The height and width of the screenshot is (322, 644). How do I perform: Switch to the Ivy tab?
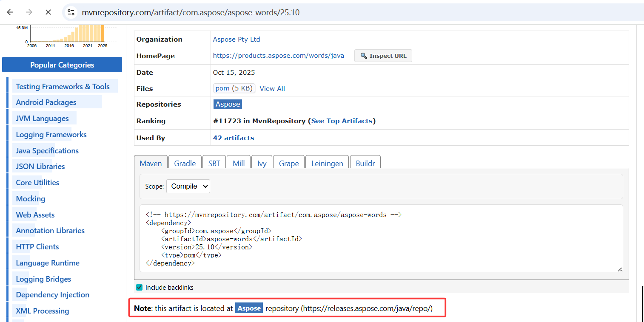(262, 163)
